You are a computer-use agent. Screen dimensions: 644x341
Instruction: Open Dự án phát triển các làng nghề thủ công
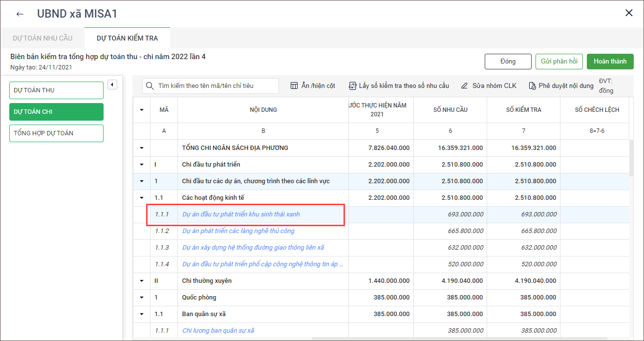tap(238, 231)
